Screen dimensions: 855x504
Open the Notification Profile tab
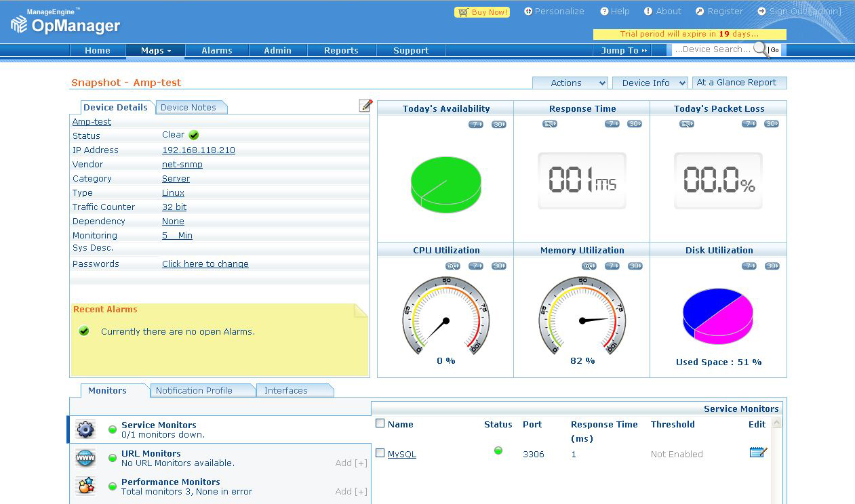(195, 390)
